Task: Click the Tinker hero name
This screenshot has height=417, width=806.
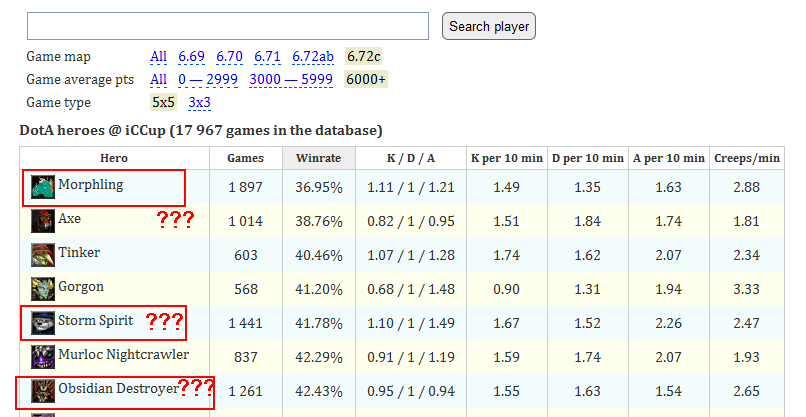Action: point(79,252)
